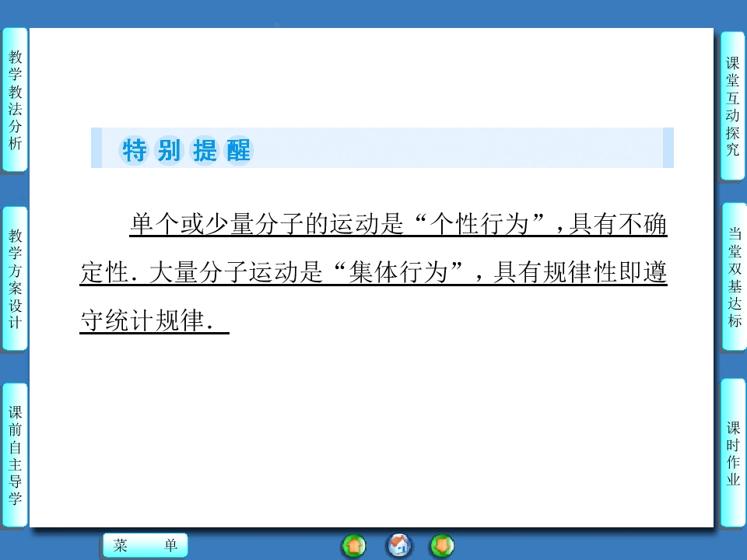
Task: Select the 课时作业 tab on the right
Action: click(733, 453)
